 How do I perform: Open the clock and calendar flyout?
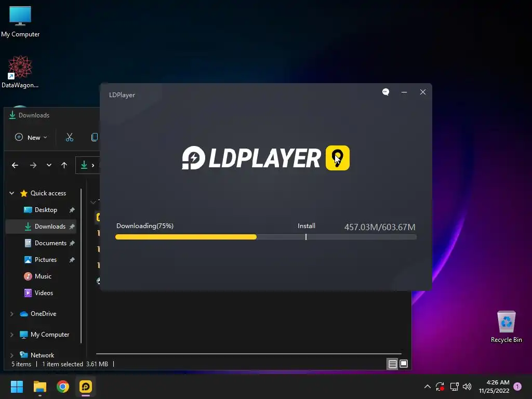[494, 387]
